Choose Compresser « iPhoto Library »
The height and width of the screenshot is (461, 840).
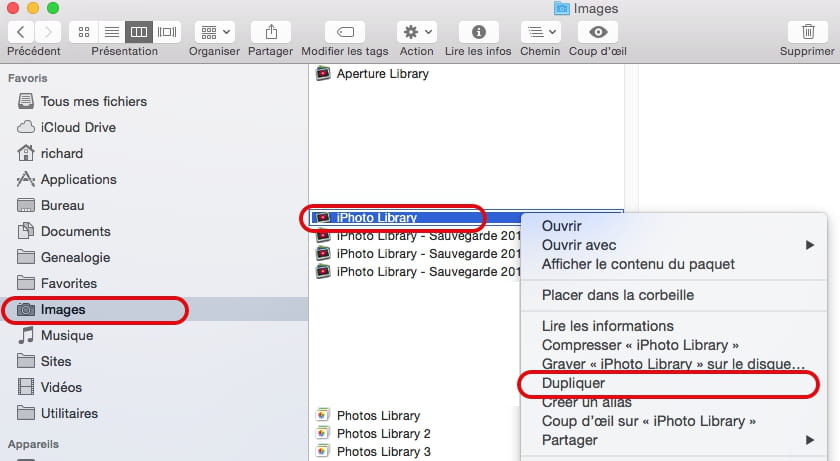[674, 345]
